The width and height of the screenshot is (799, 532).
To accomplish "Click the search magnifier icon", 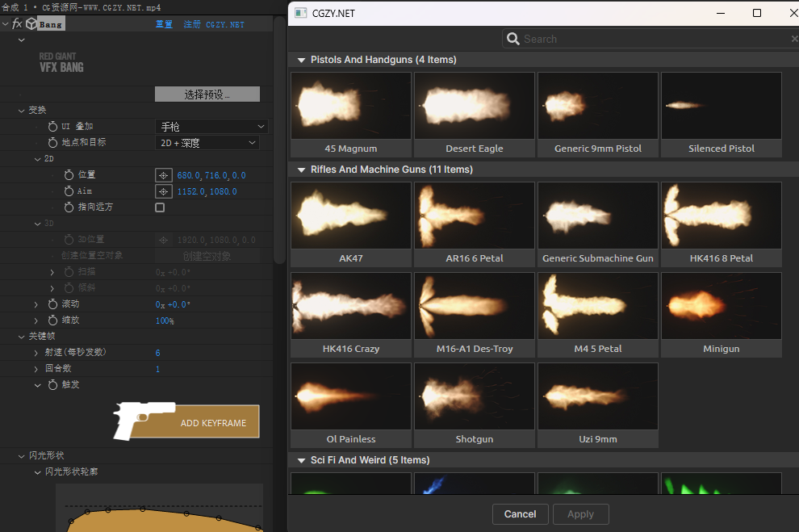I will pos(513,39).
